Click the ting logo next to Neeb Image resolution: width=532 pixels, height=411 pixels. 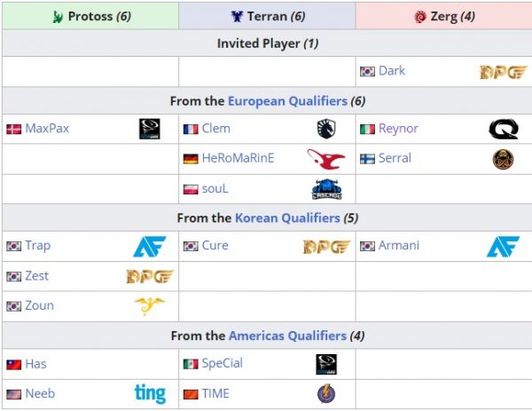click(x=150, y=393)
